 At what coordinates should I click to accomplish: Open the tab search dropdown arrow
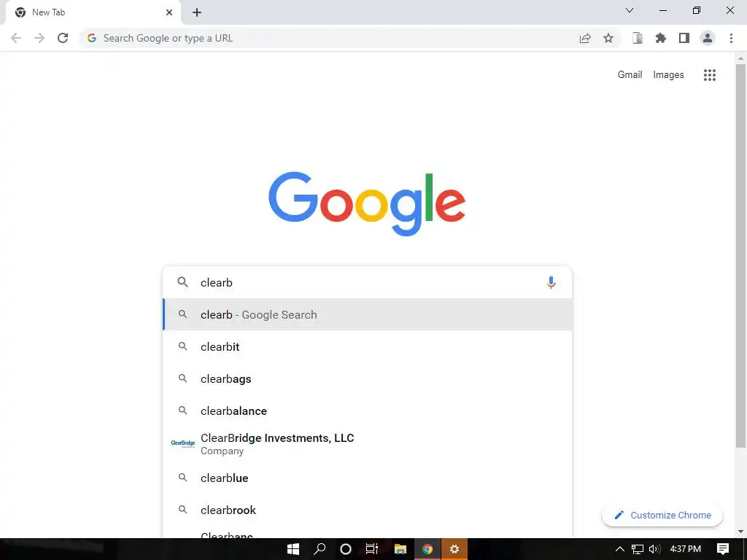(630, 10)
